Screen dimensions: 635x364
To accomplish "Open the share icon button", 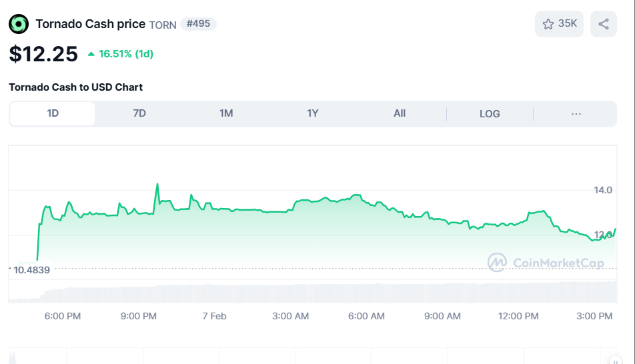I will 604,24.
